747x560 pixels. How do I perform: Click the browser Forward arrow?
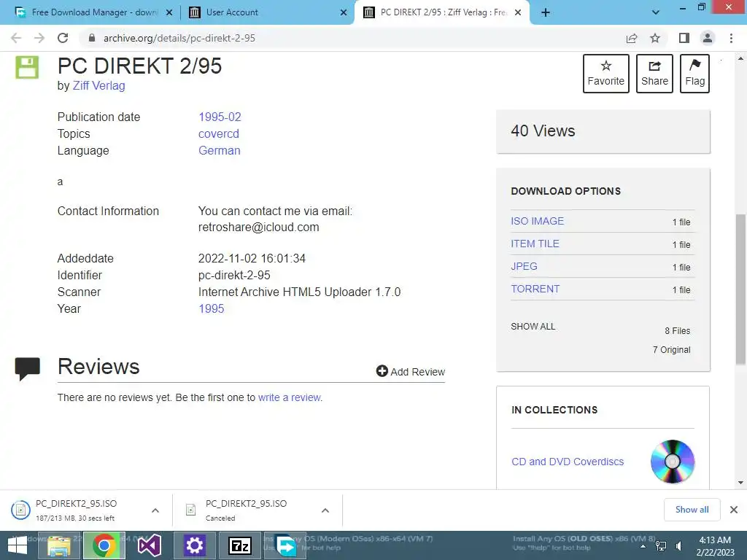pyautogui.click(x=39, y=38)
